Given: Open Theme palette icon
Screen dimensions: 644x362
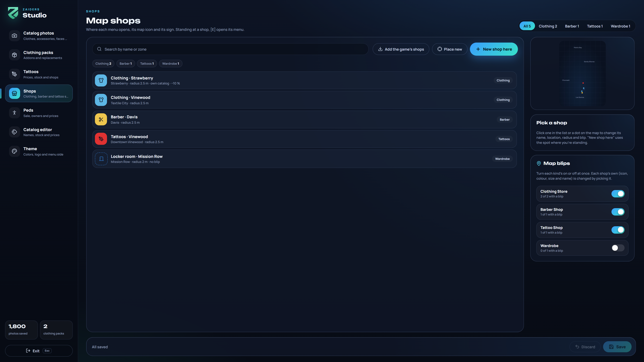Looking at the screenshot, I should (x=14, y=151).
